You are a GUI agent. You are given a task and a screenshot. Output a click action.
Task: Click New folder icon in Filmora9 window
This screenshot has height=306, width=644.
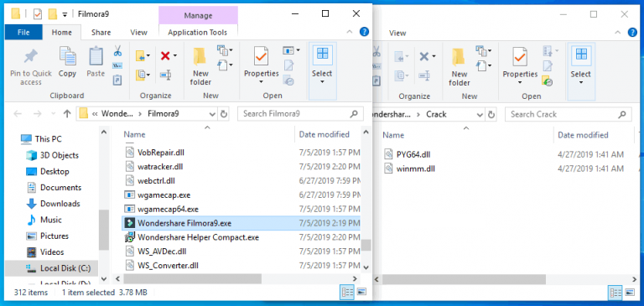[200, 56]
